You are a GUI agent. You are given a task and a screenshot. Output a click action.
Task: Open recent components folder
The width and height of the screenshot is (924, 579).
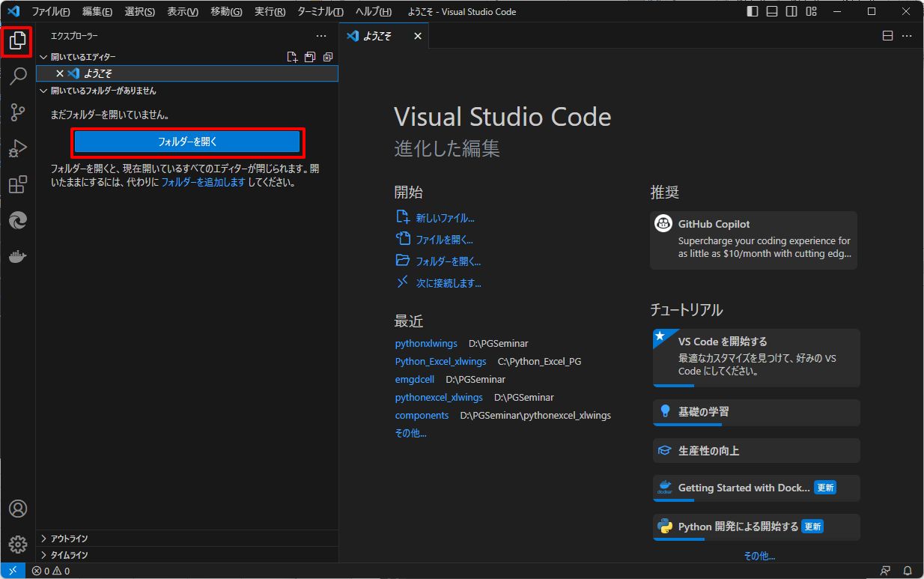tap(422, 415)
